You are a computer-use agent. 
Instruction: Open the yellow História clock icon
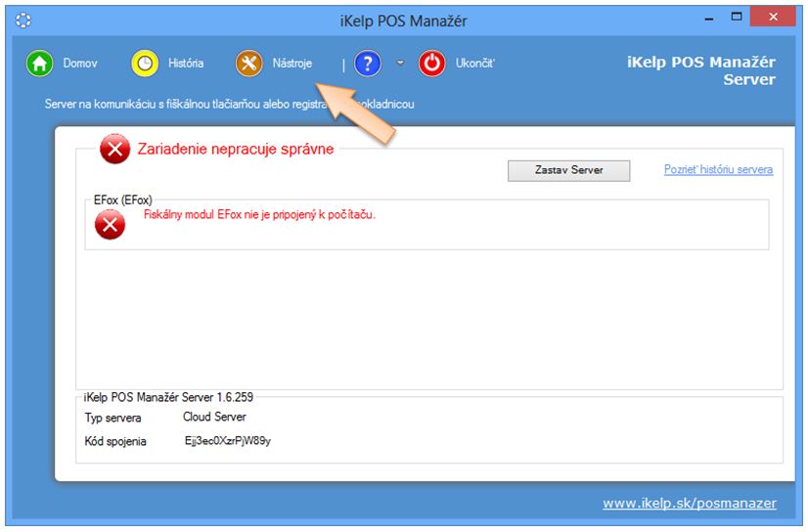point(145,64)
